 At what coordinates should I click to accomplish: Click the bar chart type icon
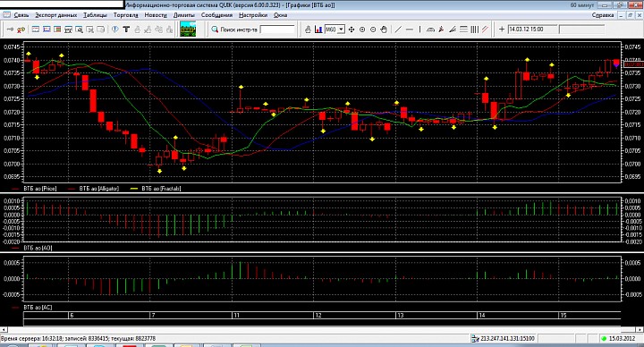click(x=318, y=30)
